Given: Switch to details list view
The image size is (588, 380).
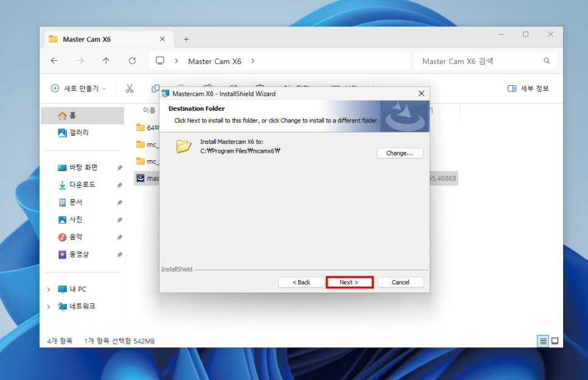Looking at the screenshot, I should click(x=543, y=341).
